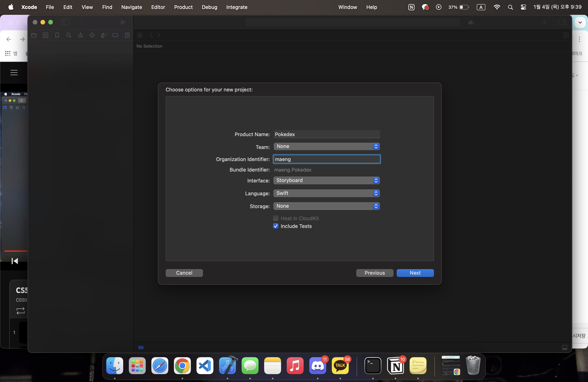Open the breakpoint navigator icon
The width and height of the screenshot is (588, 382).
115,35
